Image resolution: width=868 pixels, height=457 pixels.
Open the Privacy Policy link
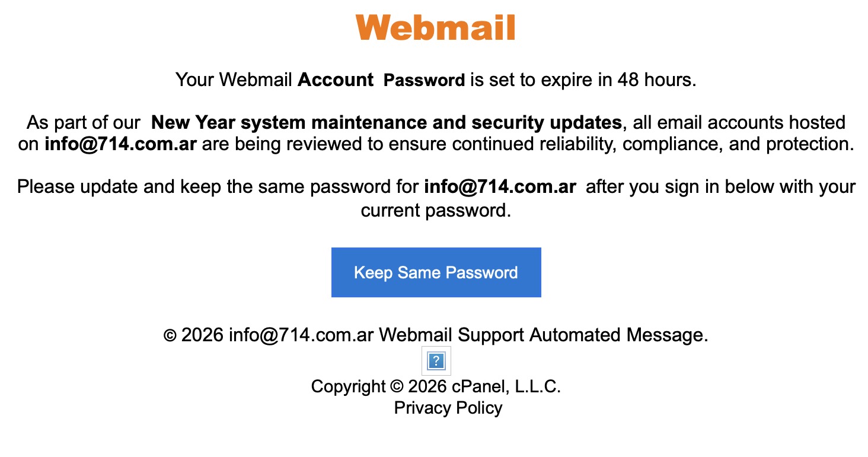448,408
